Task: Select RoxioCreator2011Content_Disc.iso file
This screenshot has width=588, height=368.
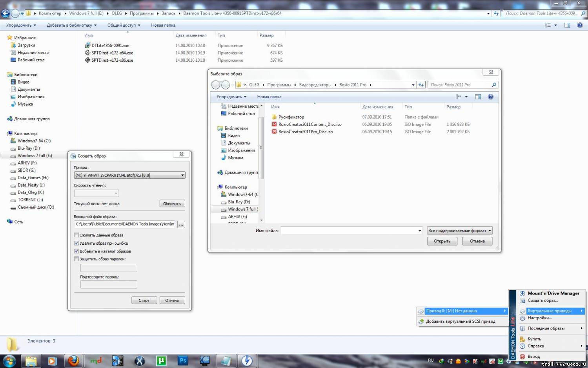Action: 310,124
